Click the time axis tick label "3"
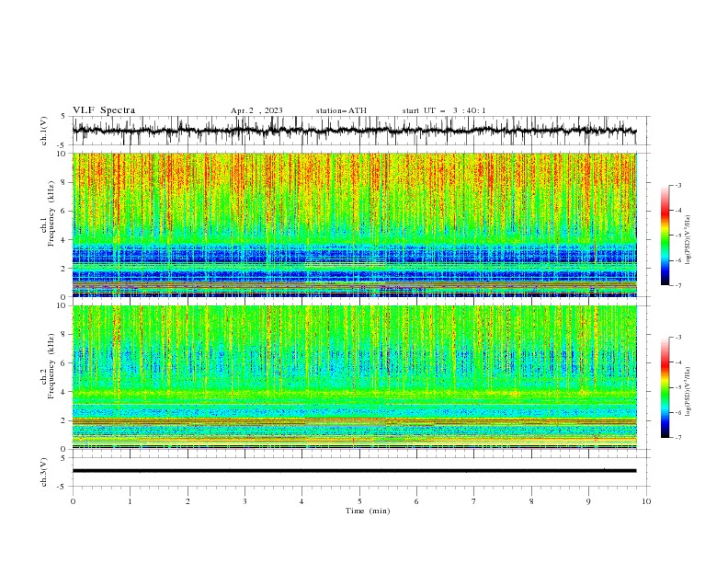Screen dimensions: 728x563 tap(245, 501)
